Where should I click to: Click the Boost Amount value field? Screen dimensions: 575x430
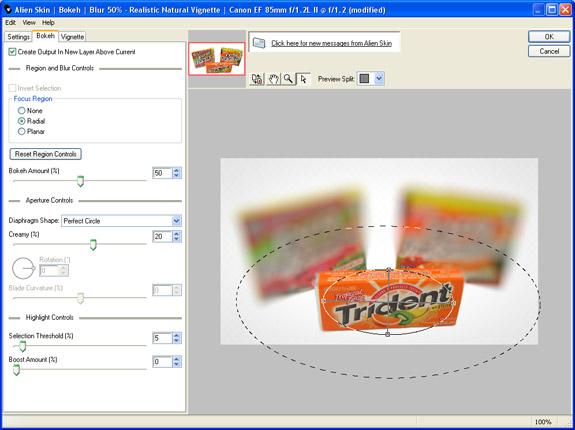pos(162,362)
